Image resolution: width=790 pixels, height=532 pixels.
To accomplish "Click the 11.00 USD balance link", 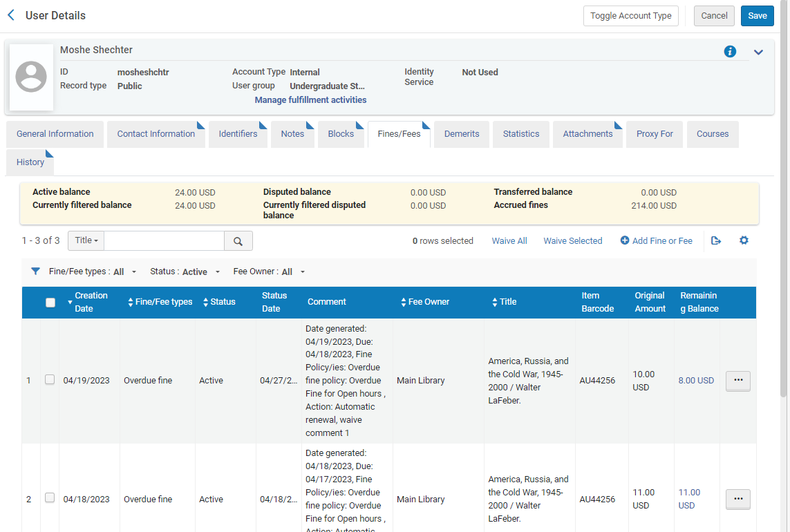I will pos(689,499).
